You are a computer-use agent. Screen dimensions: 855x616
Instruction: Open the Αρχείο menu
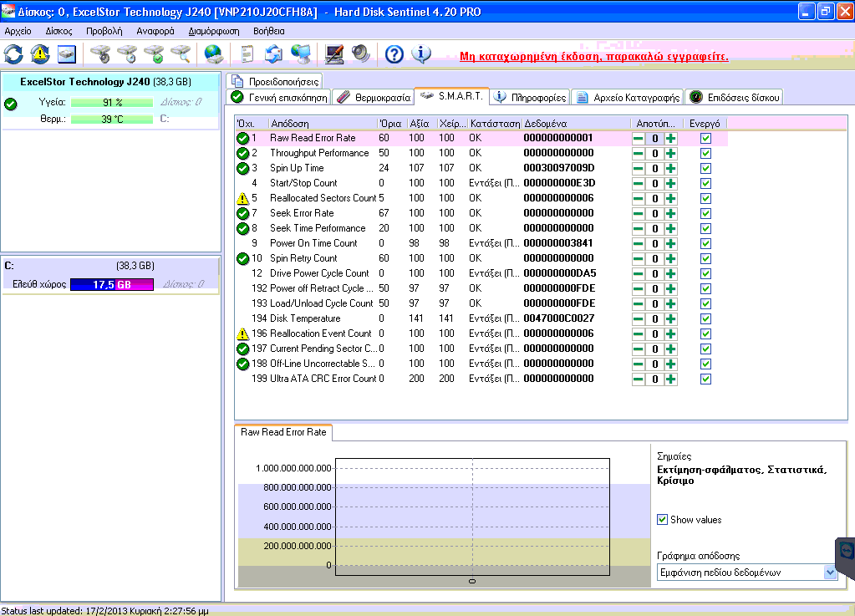tap(18, 31)
